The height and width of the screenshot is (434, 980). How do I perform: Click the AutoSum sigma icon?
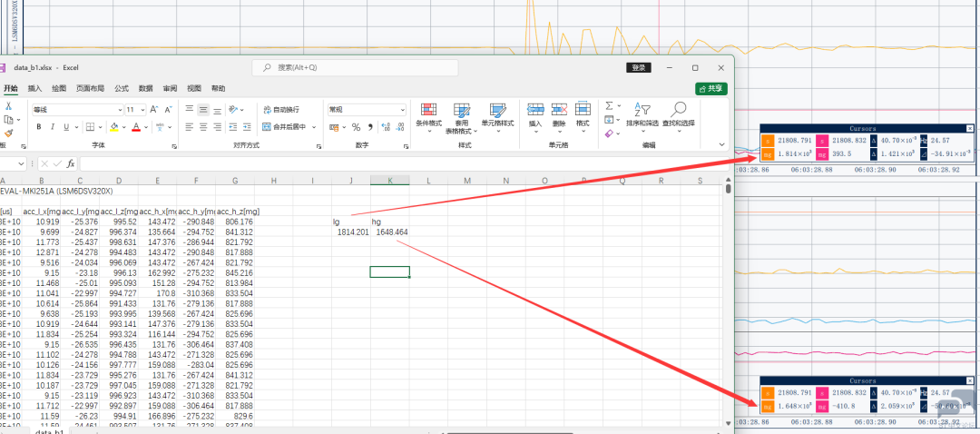610,106
